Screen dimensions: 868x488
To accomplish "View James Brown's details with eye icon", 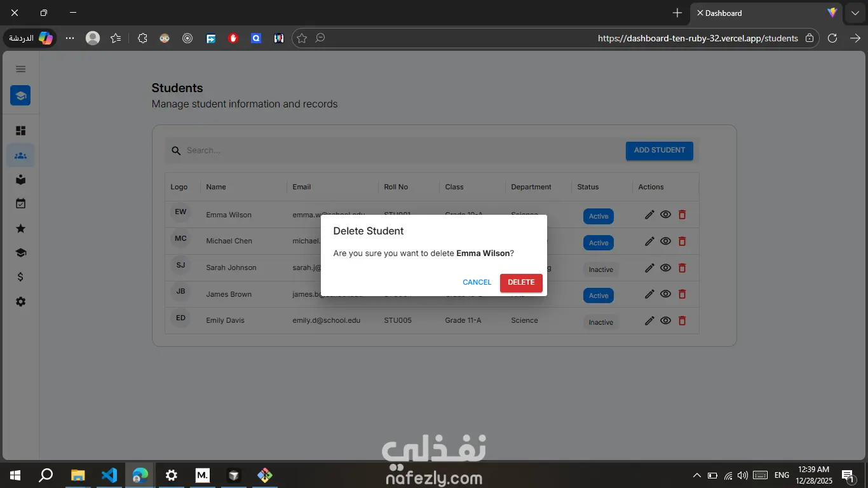I will click(665, 294).
